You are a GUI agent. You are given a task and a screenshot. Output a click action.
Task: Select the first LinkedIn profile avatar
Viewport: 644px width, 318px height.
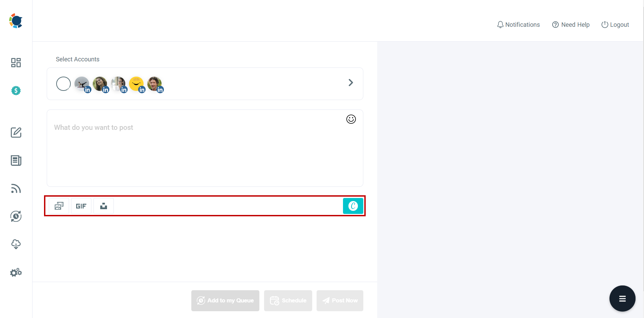82,83
